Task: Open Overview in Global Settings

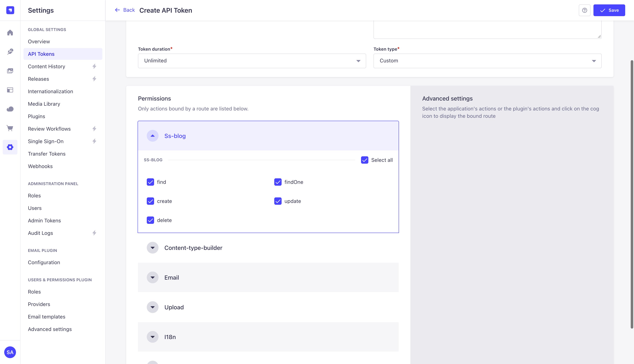Action: click(39, 41)
